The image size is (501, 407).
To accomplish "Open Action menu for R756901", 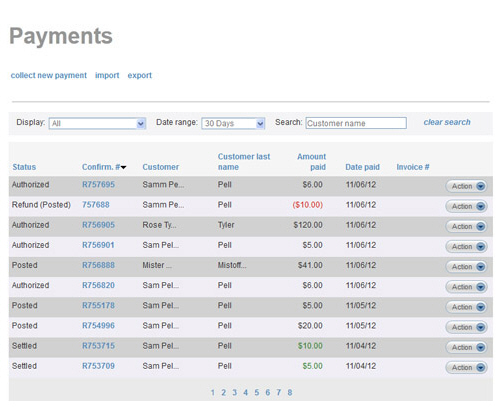I will (x=466, y=247).
